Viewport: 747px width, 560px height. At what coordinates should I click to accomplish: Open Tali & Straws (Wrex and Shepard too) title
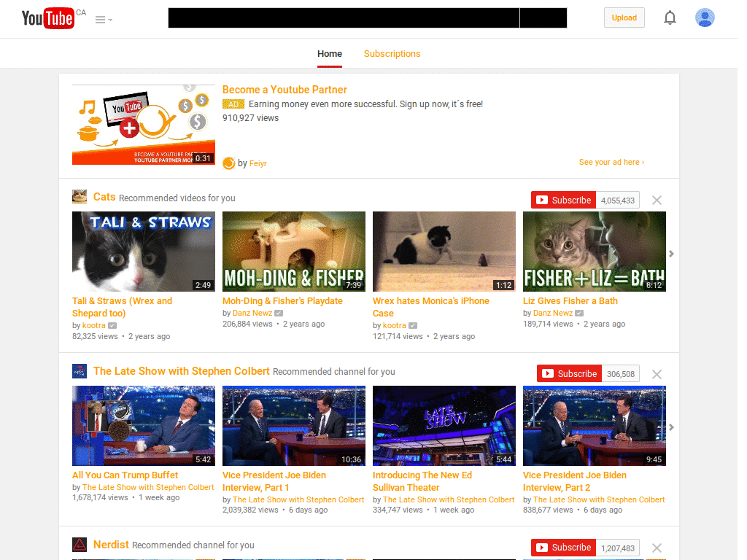[122, 307]
